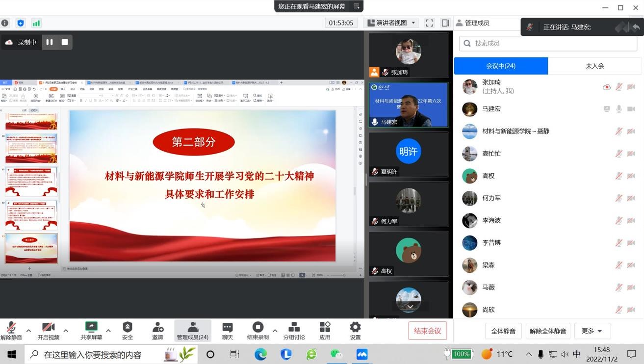Switch to the Not Joined (未入会) tab
Image resolution: width=644 pixels, height=364 pixels.
point(594,66)
